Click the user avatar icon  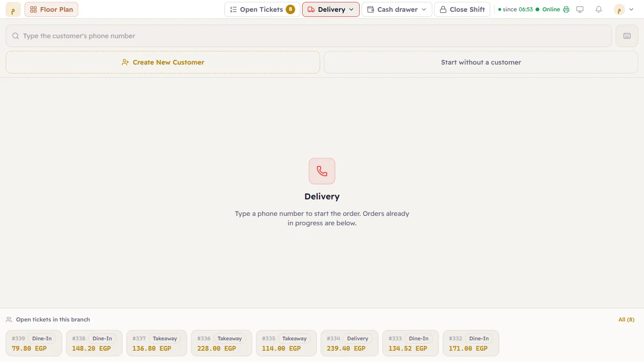tap(619, 9)
